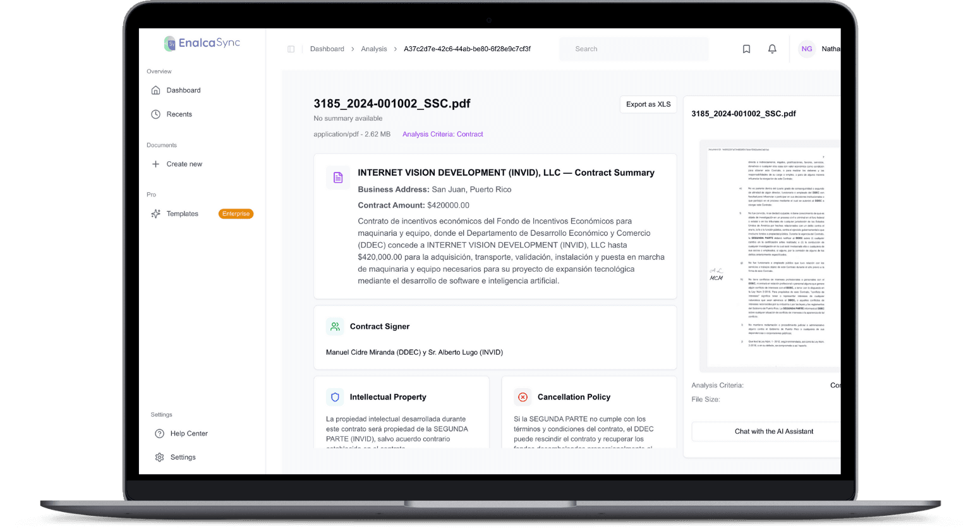Click the Intellectual Property shield icon
Image resolution: width=980 pixels, height=531 pixels.
335,398
